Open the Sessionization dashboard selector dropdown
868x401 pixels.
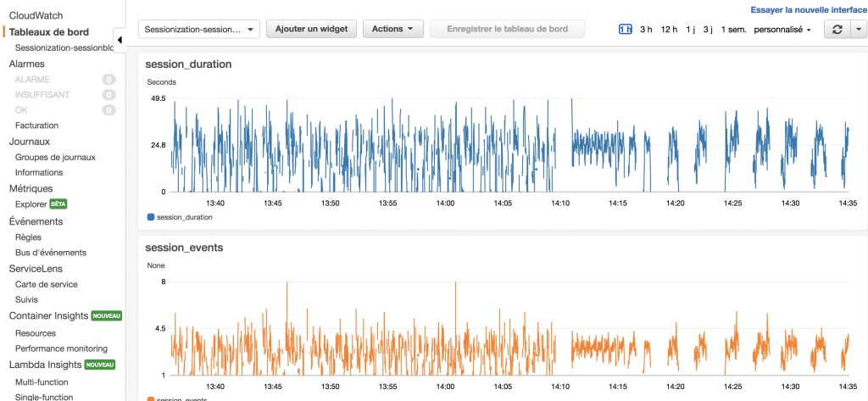[198, 30]
